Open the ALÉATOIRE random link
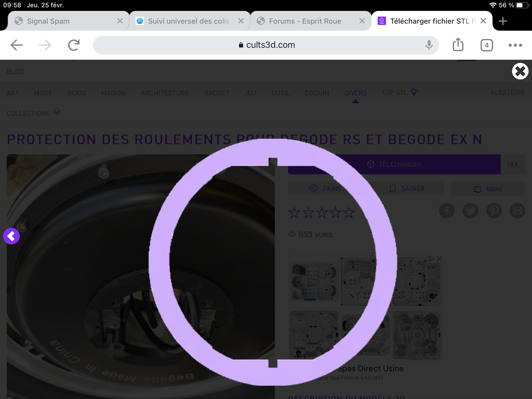The image size is (532, 399). 508,92
